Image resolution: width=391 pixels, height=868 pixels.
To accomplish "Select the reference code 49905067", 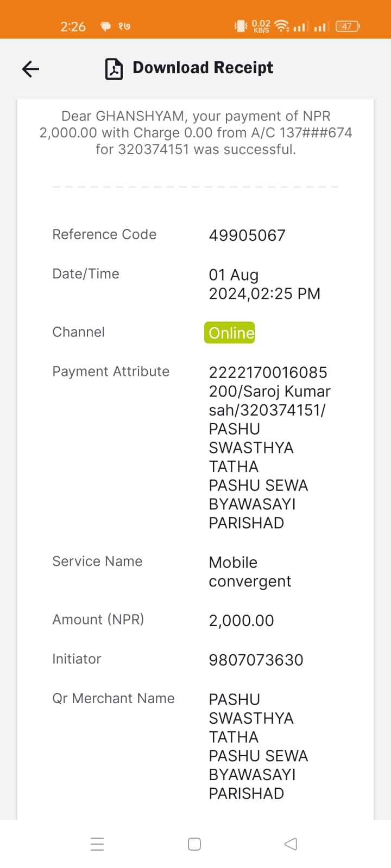I will [247, 235].
